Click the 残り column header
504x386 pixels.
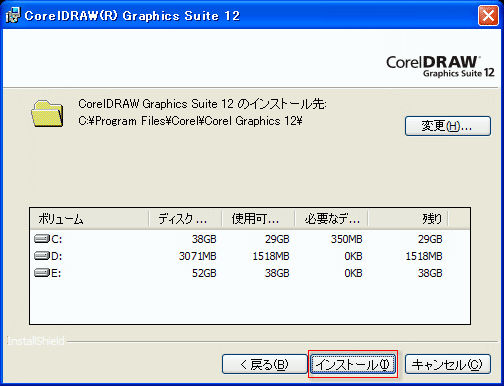click(x=408, y=219)
